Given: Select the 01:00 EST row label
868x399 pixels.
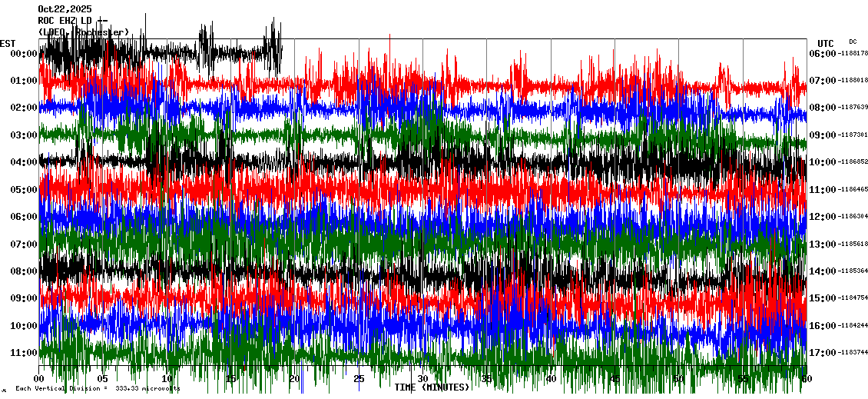Looking at the screenshot, I should (x=24, y=81).
